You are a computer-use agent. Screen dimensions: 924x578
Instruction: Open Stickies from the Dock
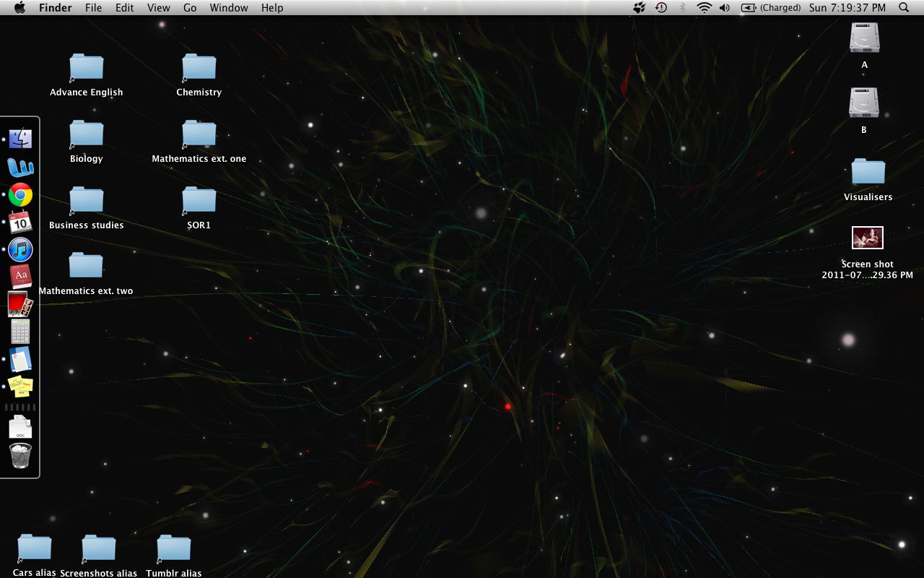(x=20, y=387)
